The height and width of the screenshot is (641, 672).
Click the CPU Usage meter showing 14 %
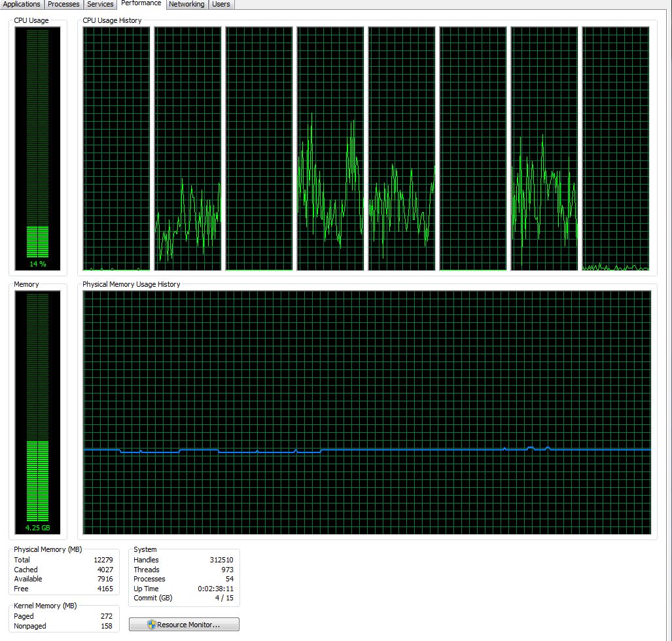pyautogui.click(x=38, y=149)
